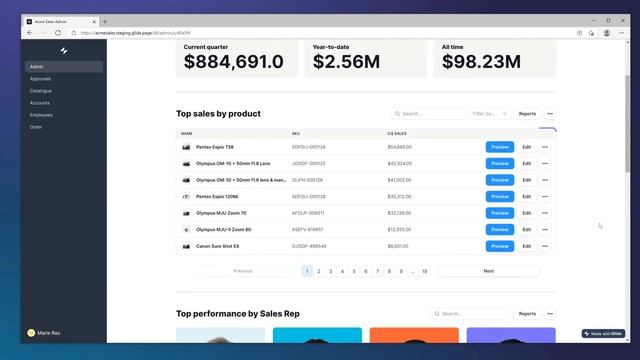Go to page 9 of products
This screenshot has width=640, height=360.
[401, 271]
